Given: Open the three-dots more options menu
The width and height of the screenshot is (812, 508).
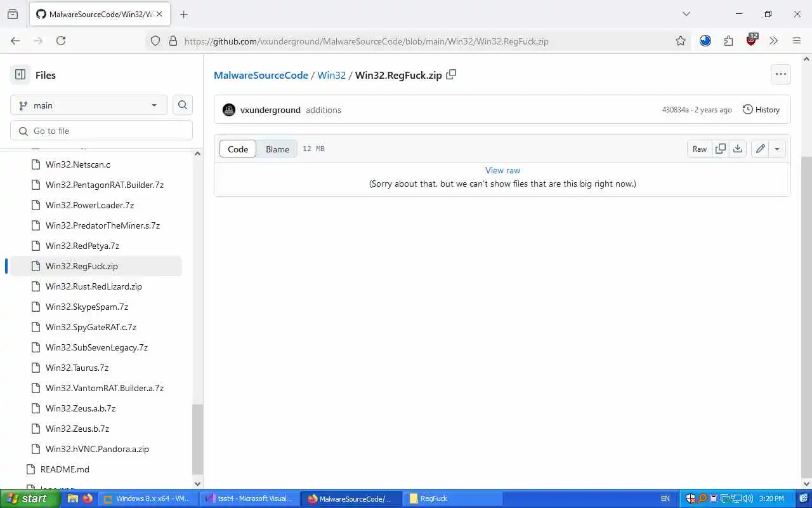Looking at the screenshot, I should point(781,74).
